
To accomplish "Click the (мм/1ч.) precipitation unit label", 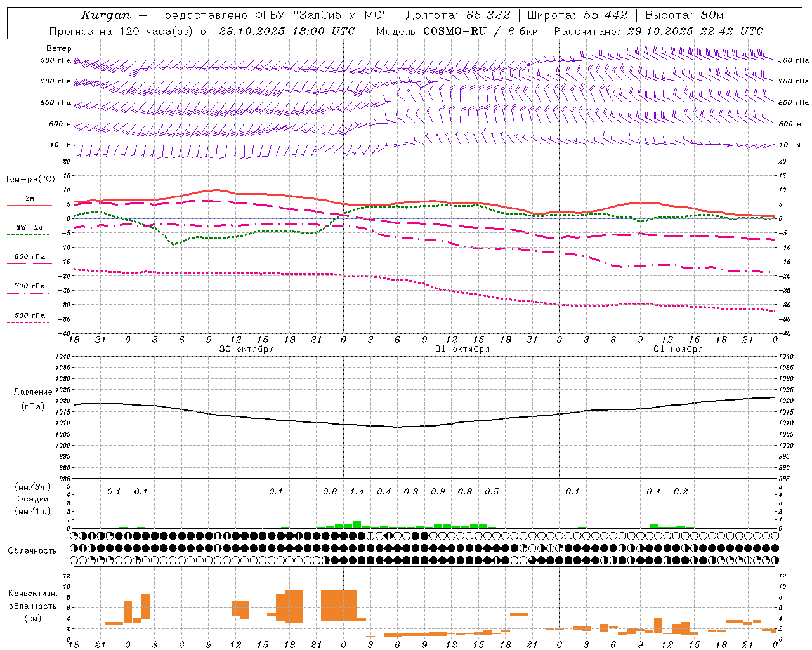I will (x=33, y=511).
